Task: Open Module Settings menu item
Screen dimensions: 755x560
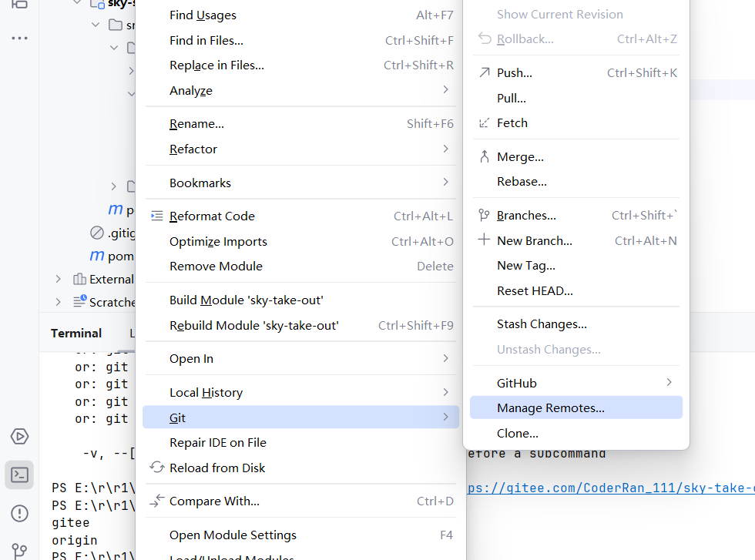Action: [301, 535]
